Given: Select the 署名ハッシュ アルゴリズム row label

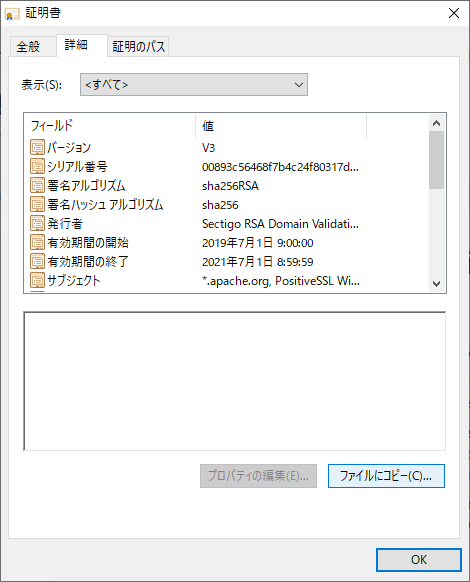Looking at the screenshot, I should click(105, 205).
